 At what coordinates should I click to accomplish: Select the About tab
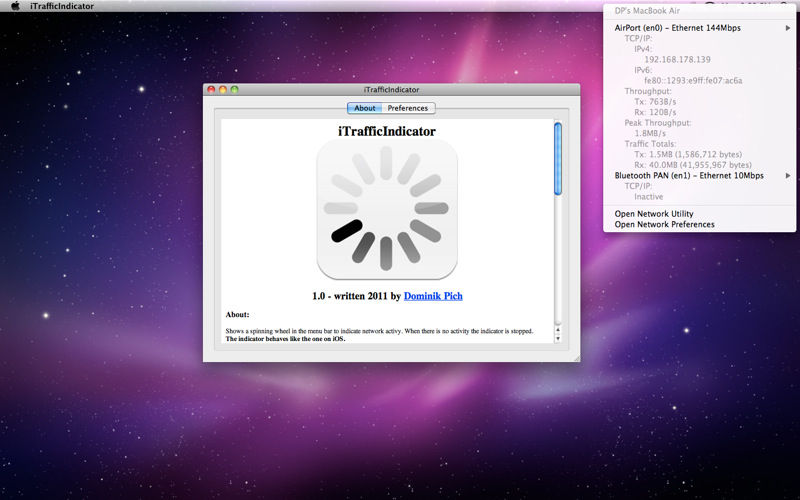pyautogui.click(x=365, y=108)
